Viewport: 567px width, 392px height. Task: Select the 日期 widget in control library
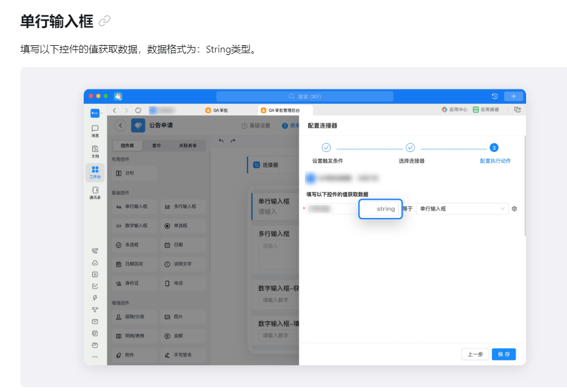[183, 245]
